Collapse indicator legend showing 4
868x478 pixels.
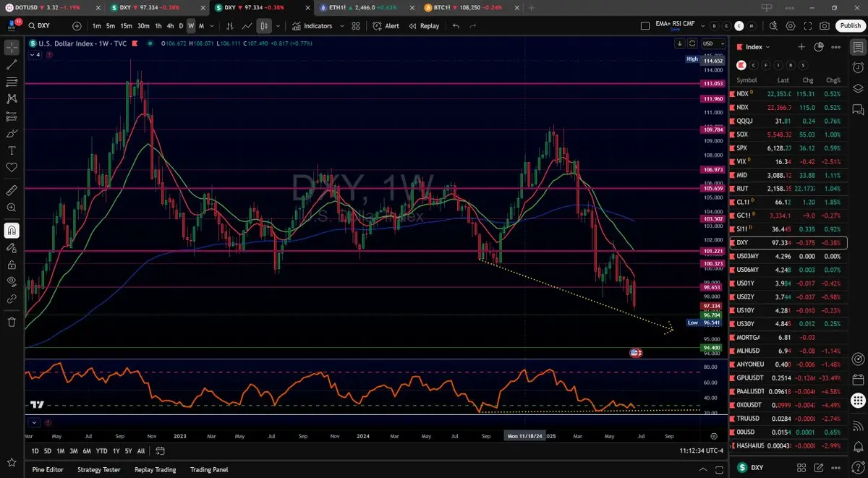click(x=35, y=54)
